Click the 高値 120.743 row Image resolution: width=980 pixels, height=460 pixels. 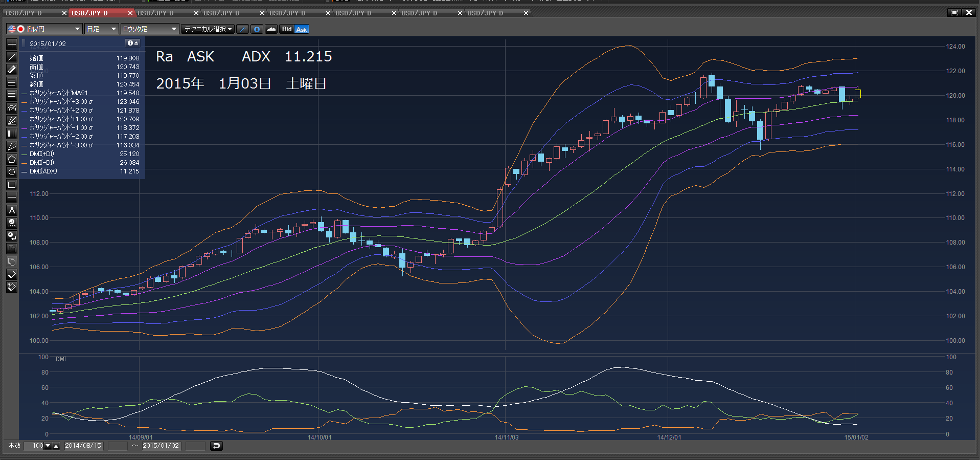[x=84, y=67]
